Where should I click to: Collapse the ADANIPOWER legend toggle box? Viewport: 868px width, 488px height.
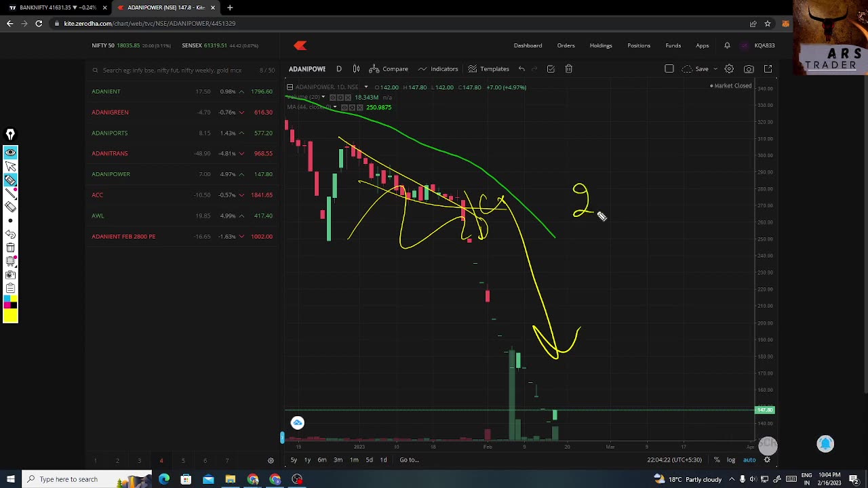[x=290, y=87]
